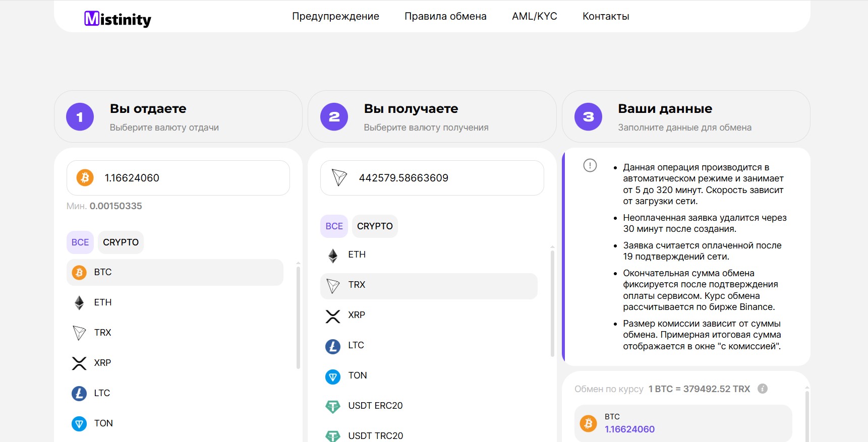Click the info icon beside exchange rate
This screenshot has width=868, height=442.
click(763, 389)
